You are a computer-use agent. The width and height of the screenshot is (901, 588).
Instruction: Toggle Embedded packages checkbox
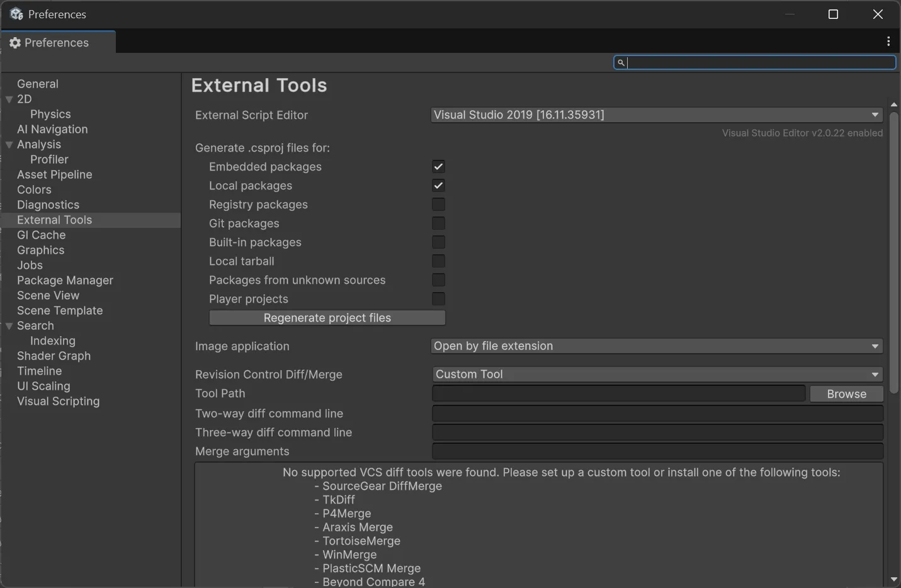(438, 167)
